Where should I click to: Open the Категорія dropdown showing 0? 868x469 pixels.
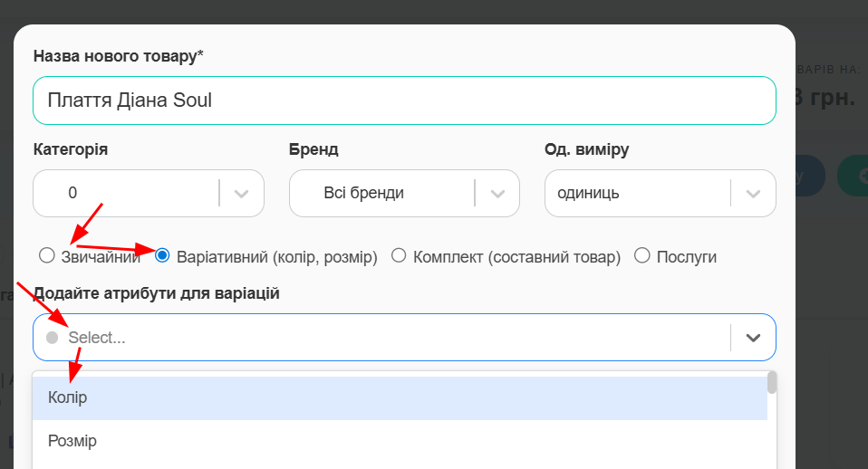coord(127,193)
